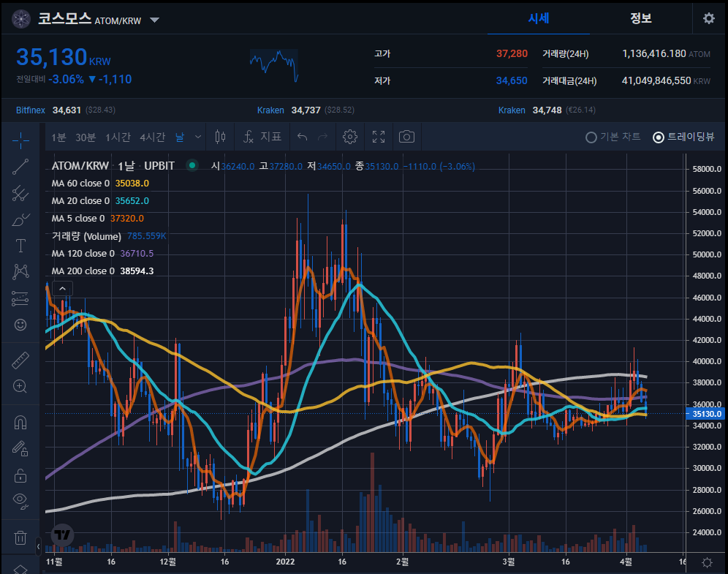Viewport: 728px width, 574px height.
Task: Undo the last chart action
Action: pyautogui.click(x=303, y=137)
